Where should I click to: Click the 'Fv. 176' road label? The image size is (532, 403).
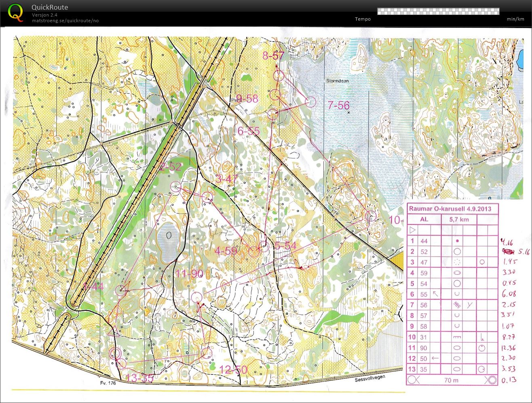[107, 384]
